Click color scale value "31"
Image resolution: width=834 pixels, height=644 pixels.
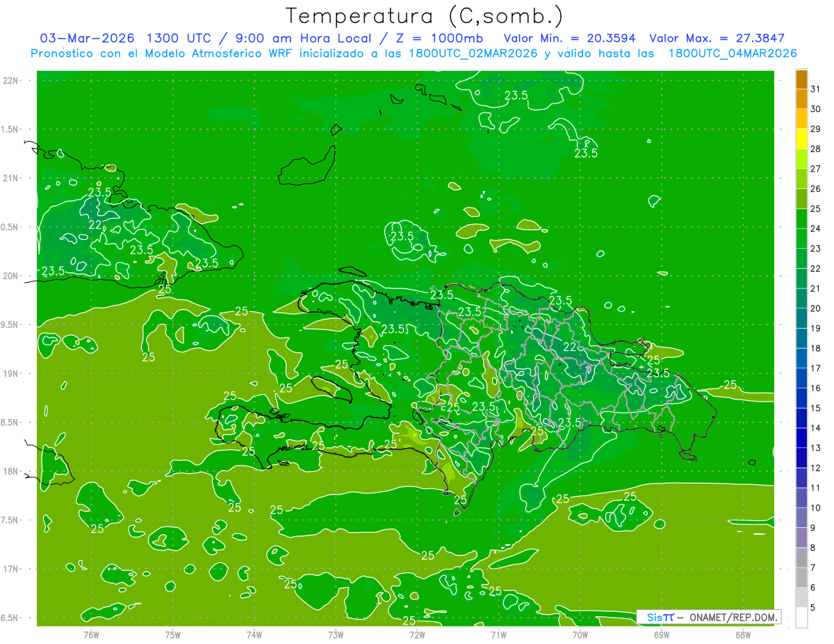(815, 89)
